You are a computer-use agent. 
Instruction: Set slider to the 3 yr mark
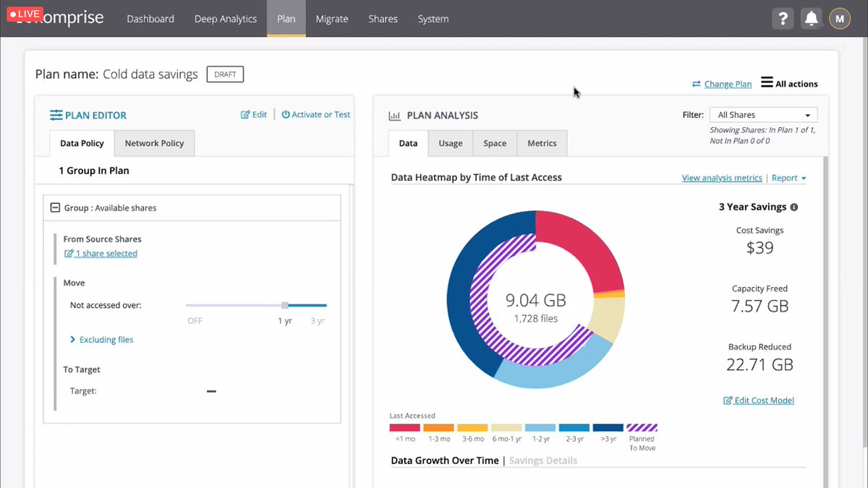click(318, 321)
